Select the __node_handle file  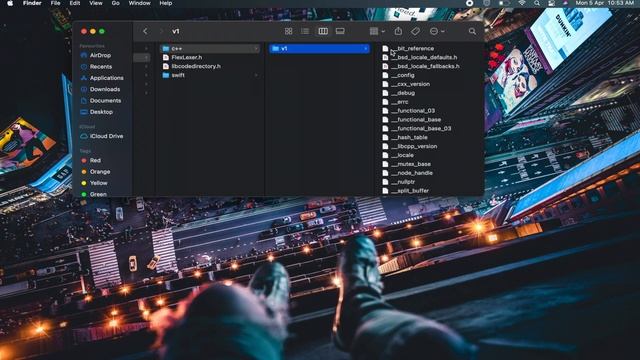click(412, 173)
